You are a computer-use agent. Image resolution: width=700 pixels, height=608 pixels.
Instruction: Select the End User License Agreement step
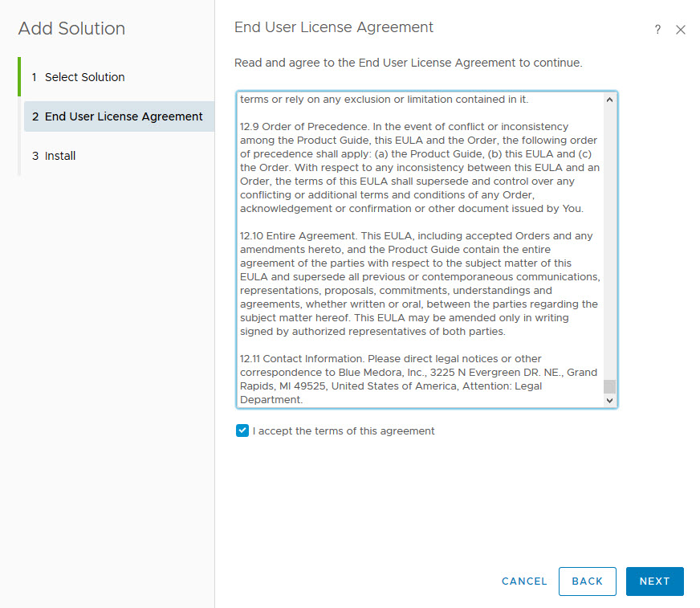tap(123, 116)
